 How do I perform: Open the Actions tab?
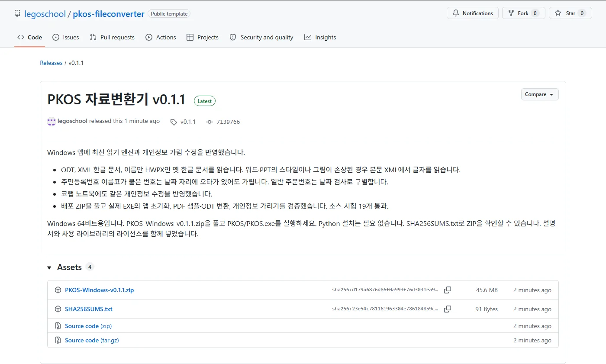coord(161,37)
